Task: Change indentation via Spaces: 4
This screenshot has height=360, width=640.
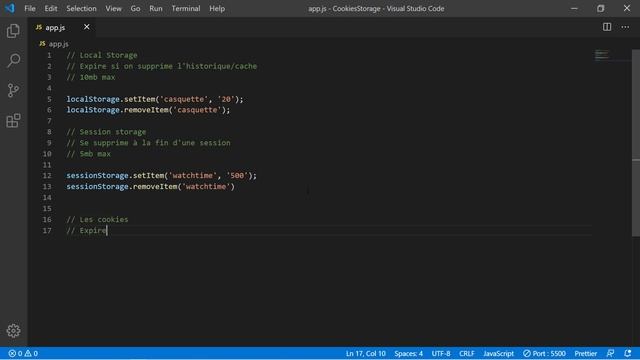Action: (409, 353)
